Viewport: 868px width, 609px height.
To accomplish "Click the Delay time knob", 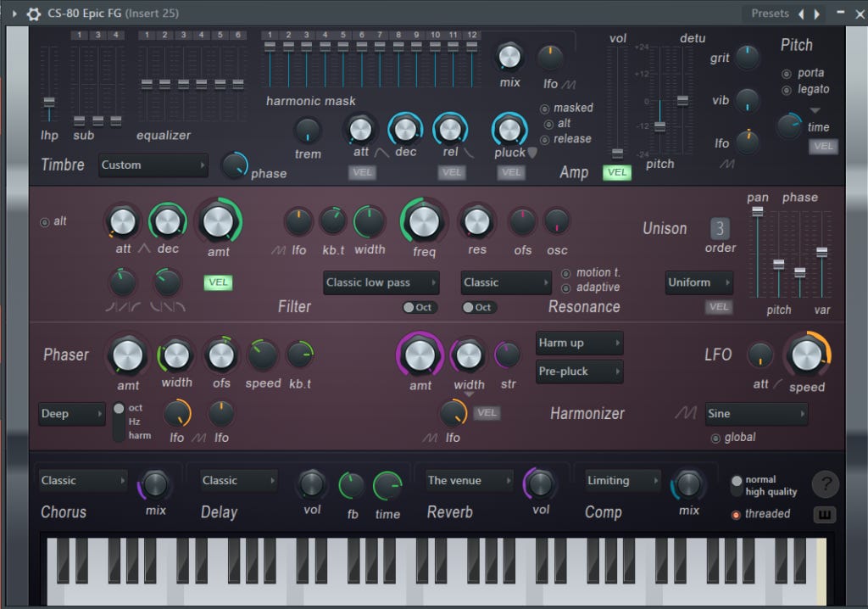I will 387,486.
